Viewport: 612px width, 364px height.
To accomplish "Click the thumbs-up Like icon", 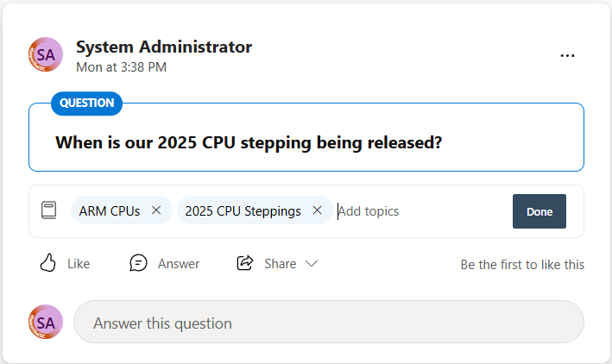I will 48,263.
